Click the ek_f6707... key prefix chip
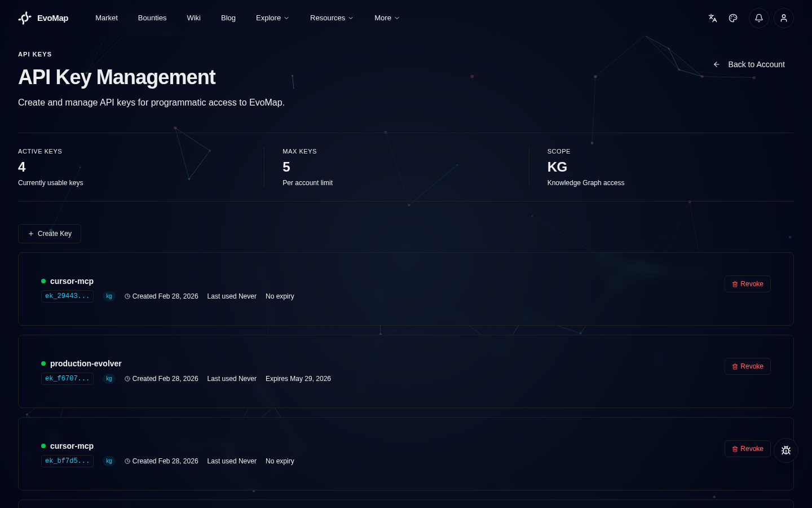 coord(67,379)
